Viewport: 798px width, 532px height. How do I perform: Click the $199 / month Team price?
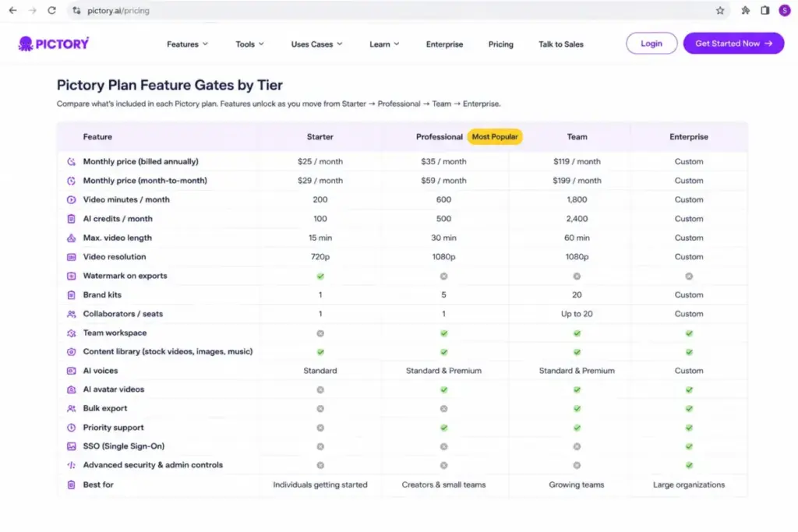pyautogui.click(x=577, y=181)
